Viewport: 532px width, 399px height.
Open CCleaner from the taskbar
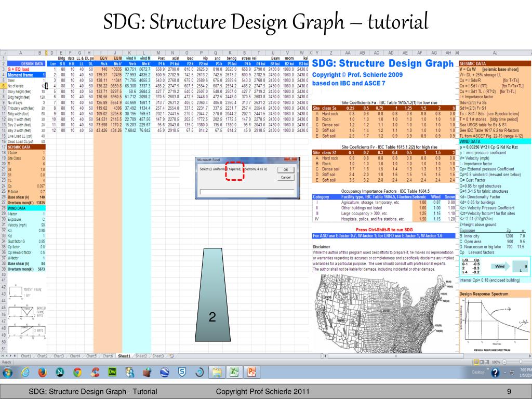pos(95,373)
